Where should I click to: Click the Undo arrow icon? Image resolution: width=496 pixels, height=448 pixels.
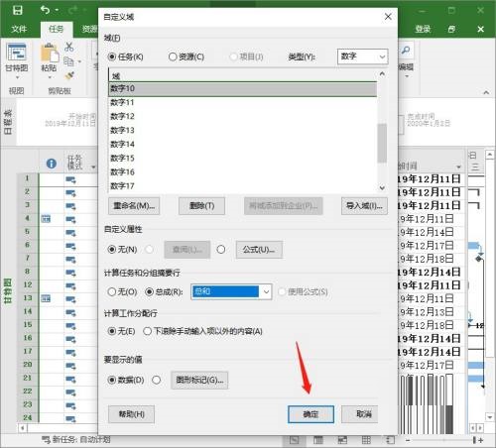coord(45,10)
